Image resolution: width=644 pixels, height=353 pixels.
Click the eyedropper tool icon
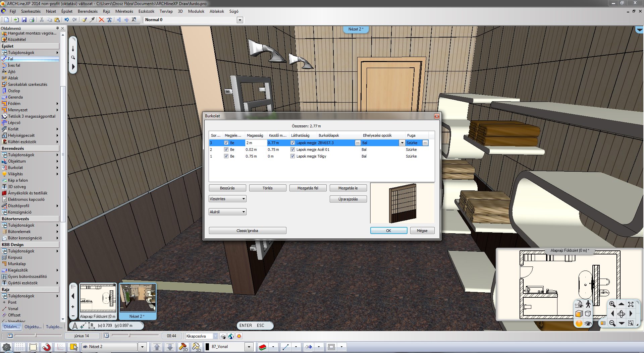[x=92, y=20]
